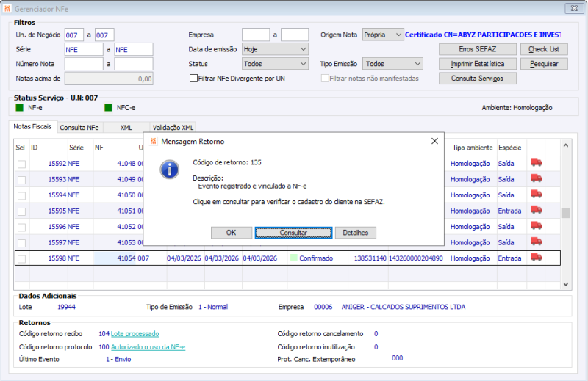The height and width of the screenshot is (381, 588).
Task: Click the Tipo ambiente column header
Action: point(473,148)
